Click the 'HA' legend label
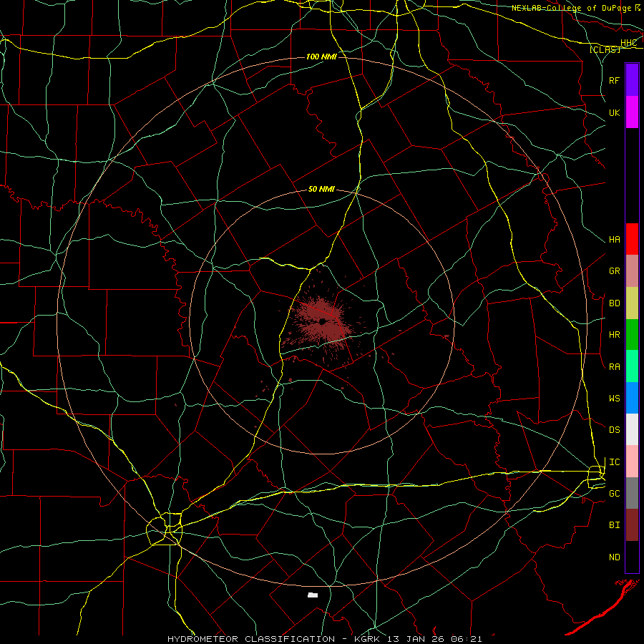 click(614, 240)
